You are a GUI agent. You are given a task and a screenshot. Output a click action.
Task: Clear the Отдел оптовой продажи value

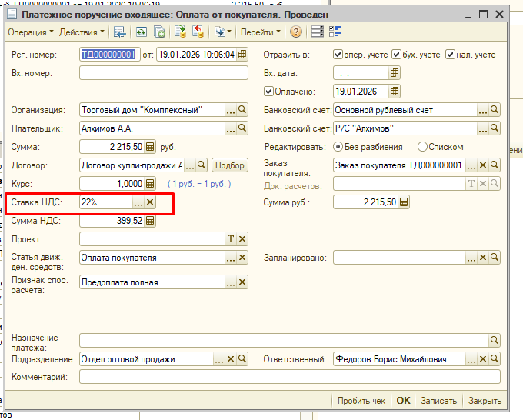coord(231,359)
